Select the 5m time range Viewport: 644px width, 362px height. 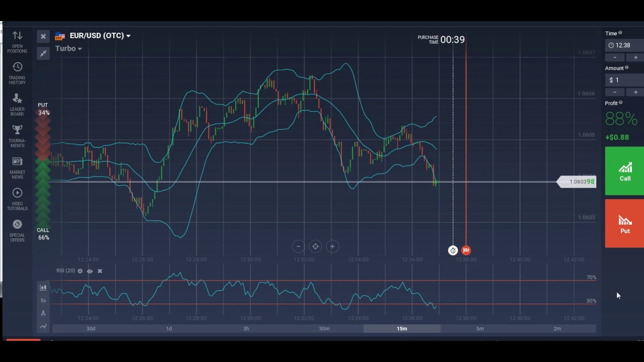[480, 328]
